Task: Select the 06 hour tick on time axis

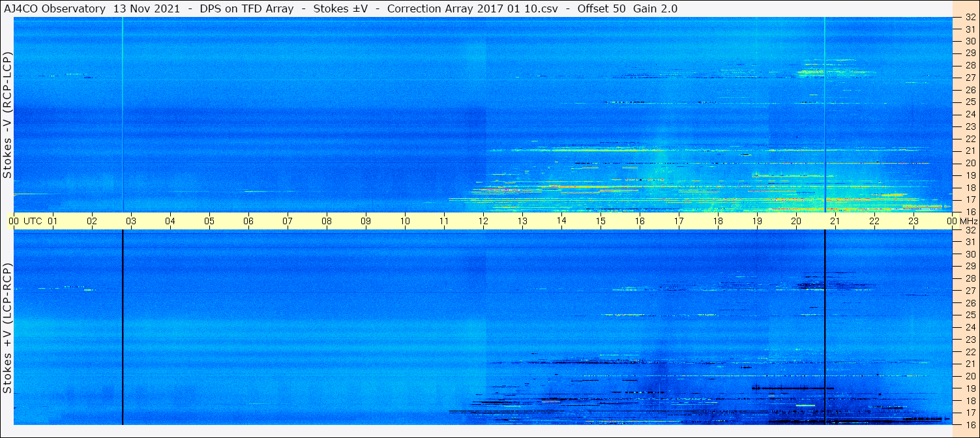Action: click(248, 221)
